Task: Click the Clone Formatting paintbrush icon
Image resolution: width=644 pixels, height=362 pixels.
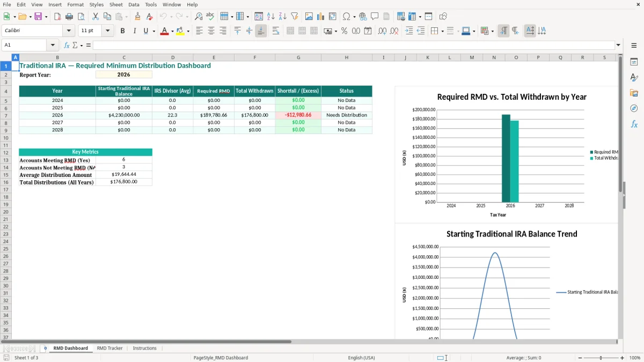Action: pyautogui.click(x=137, y=17)
